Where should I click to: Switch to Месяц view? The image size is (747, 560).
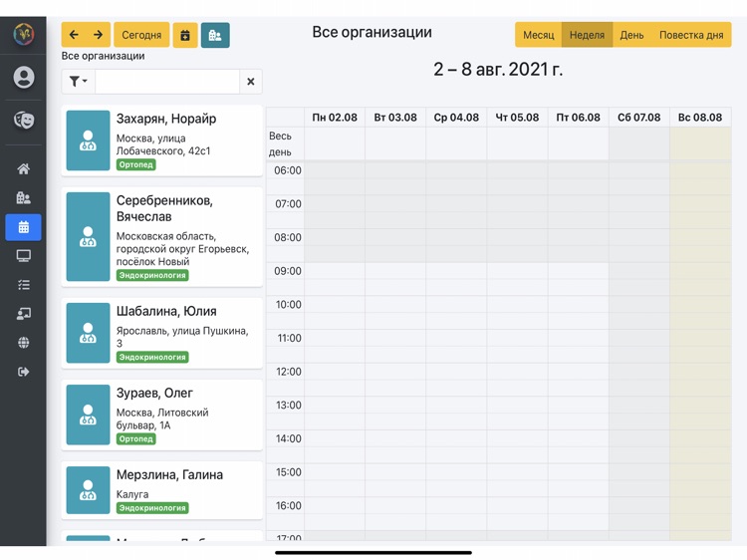538,35
